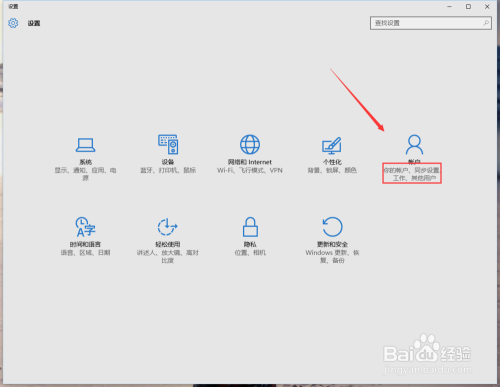500x387 pixels.
Task: Open the Devices (设备) keyboard-speaker icon
Action: pos(168,144)
